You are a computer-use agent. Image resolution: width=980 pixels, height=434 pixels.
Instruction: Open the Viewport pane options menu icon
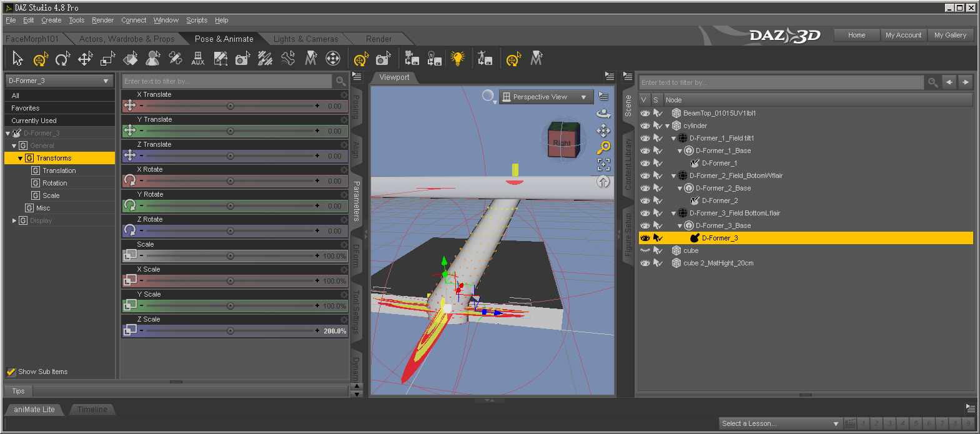tap(610, 76)
